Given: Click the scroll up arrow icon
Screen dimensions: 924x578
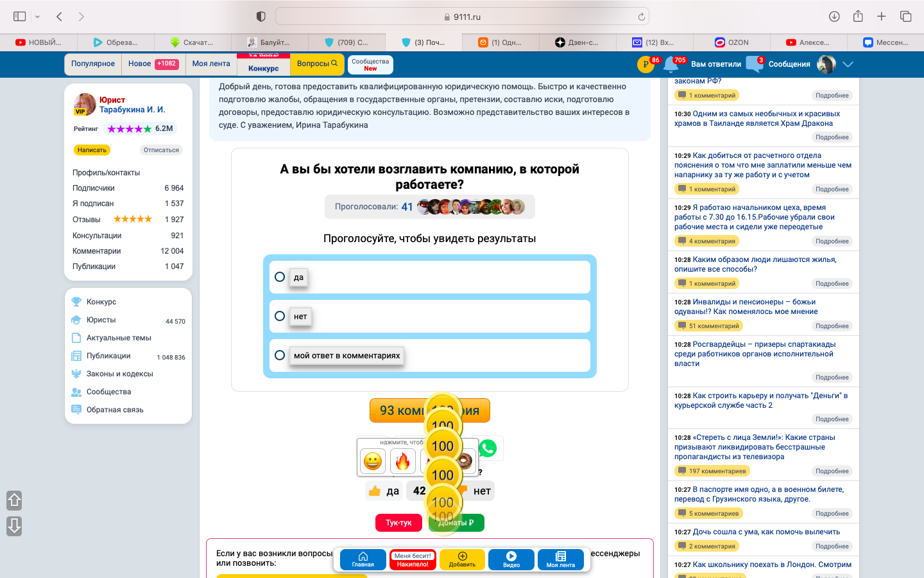Looking at the screenshot, I should click(14, 500).
